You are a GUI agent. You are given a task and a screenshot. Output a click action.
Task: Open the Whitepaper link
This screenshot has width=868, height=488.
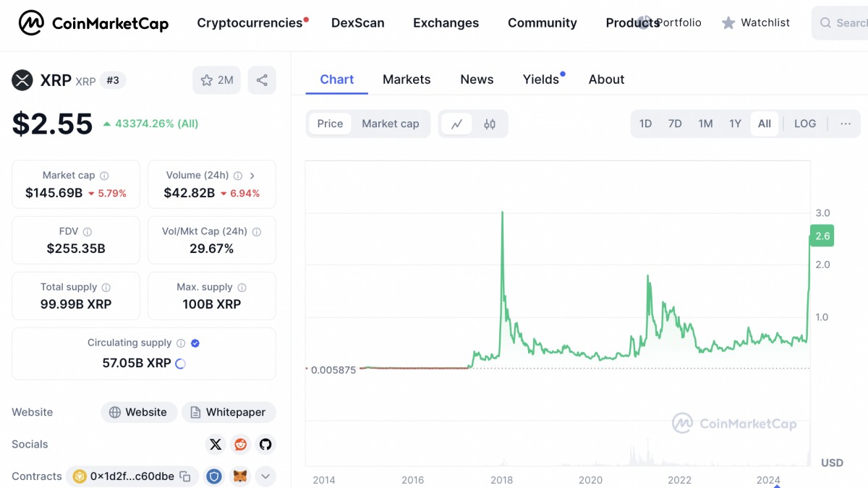(x=229, y=413)
